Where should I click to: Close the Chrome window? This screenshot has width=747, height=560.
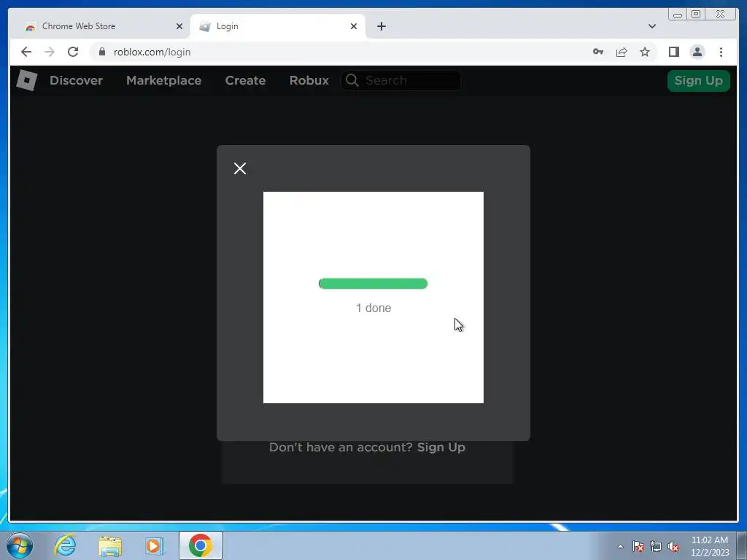tap(721, 15)
